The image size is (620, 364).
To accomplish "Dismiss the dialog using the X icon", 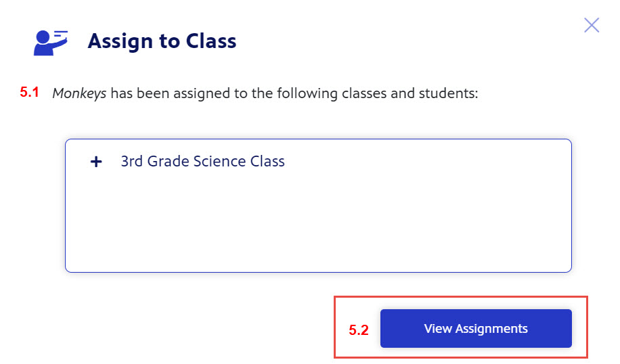I will point(592,25).
